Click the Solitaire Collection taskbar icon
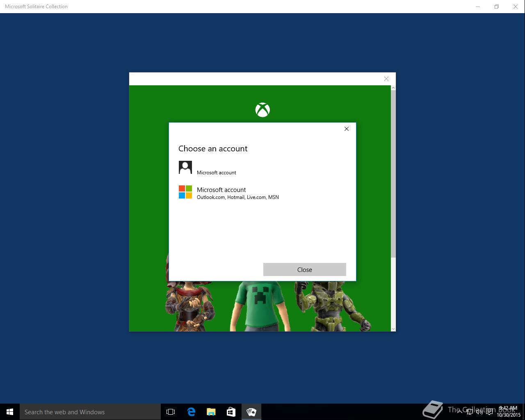 click(x=251, y=412)
